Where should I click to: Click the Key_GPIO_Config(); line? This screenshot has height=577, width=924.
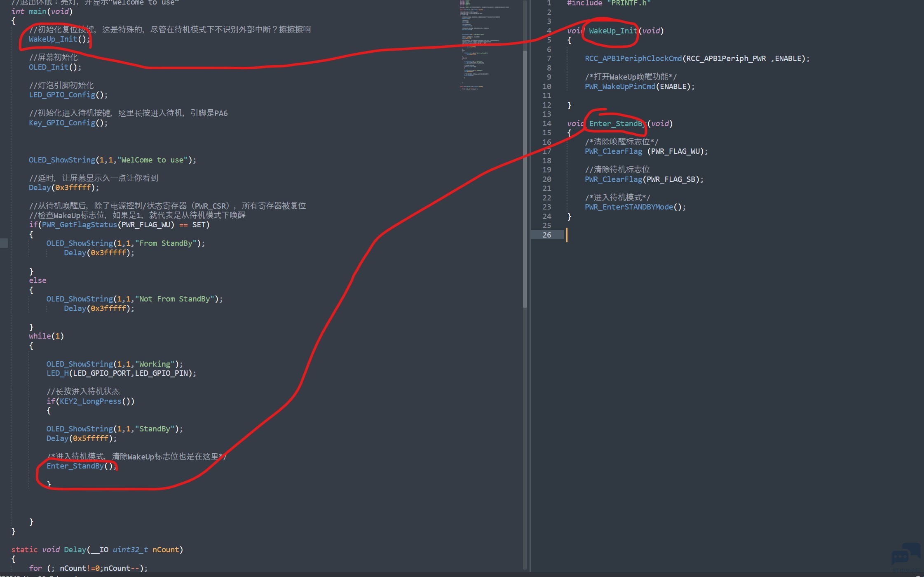(x=68, y=123)
